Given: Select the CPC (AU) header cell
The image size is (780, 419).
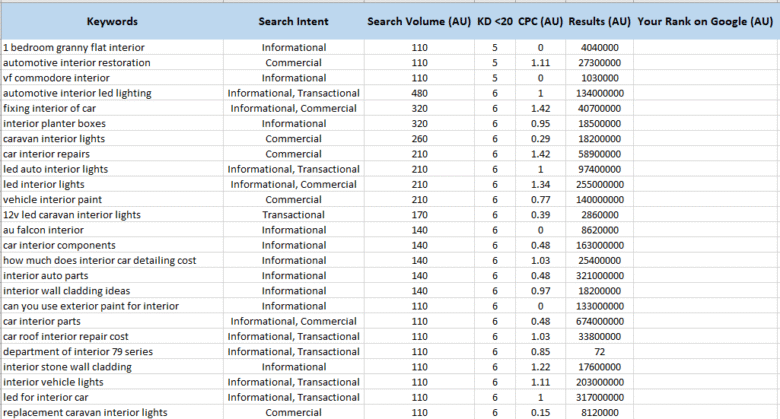Looking at the screenshot, I should click(x=540, y=21).
